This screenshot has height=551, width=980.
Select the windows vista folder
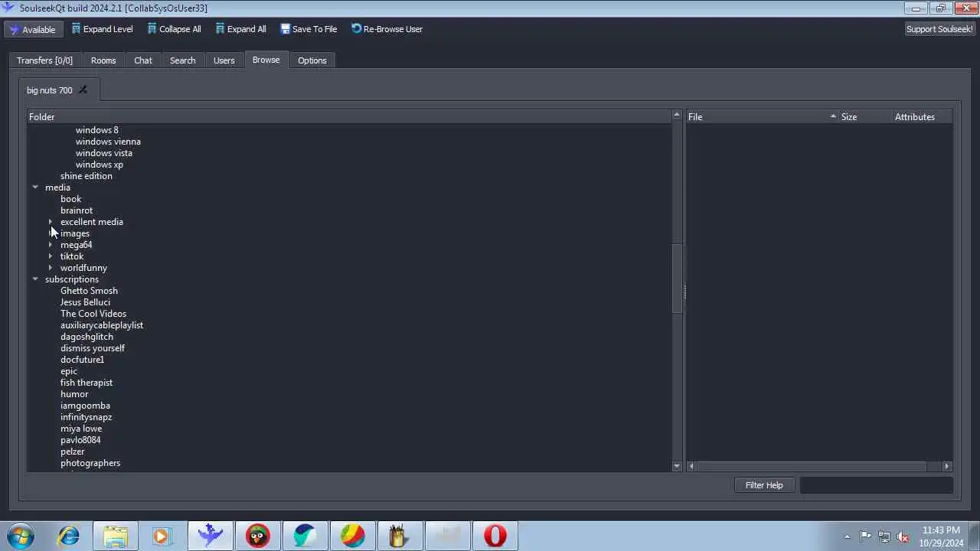104,153
